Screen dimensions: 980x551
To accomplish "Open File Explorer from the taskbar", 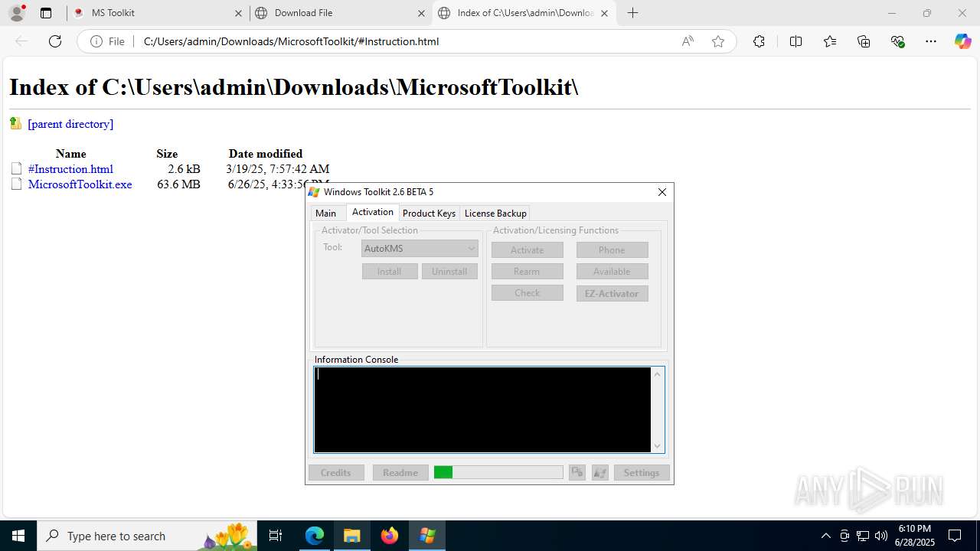I will click(x=351, y=536).
